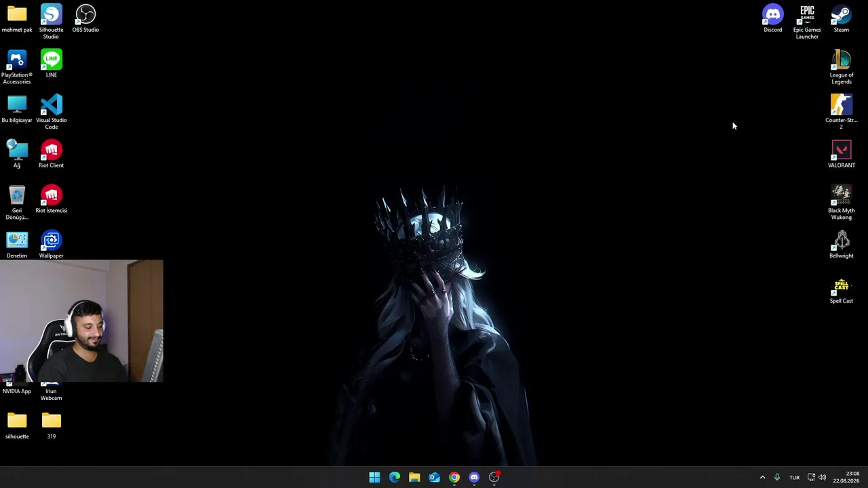Open Outlook from the taskbar
868x488 pixels.
click(434, 477)
